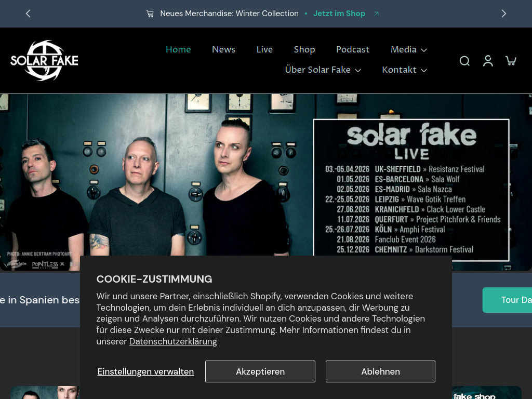Select Live from the navigation
The image size is (532, 399).
264,49
